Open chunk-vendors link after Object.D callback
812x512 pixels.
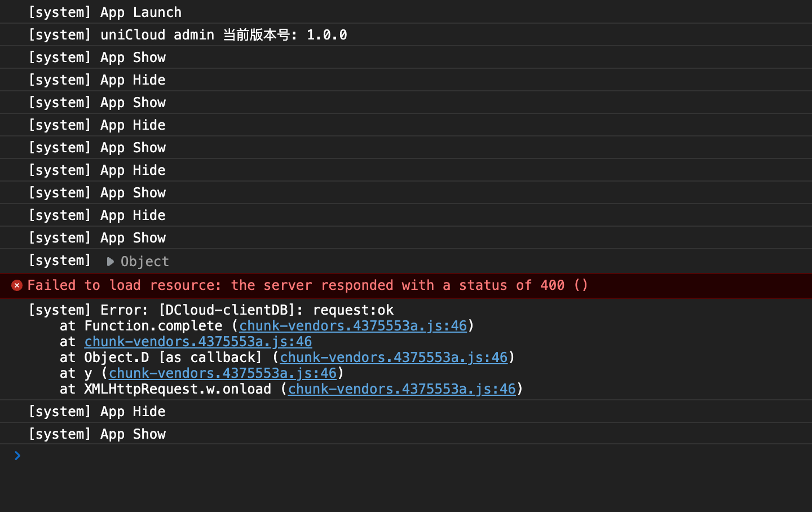tap(394, 357)
